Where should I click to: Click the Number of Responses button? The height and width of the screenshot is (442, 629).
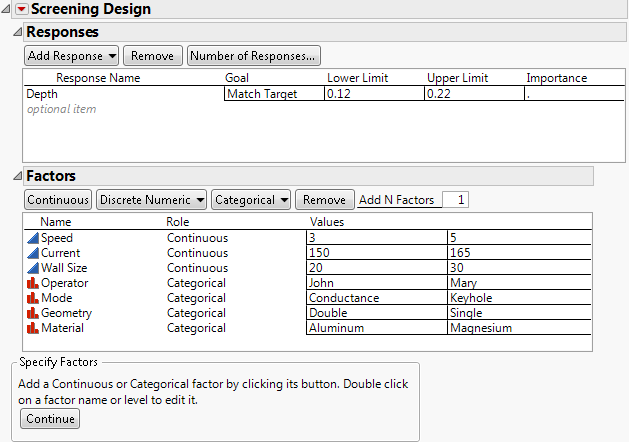(254, 56)
